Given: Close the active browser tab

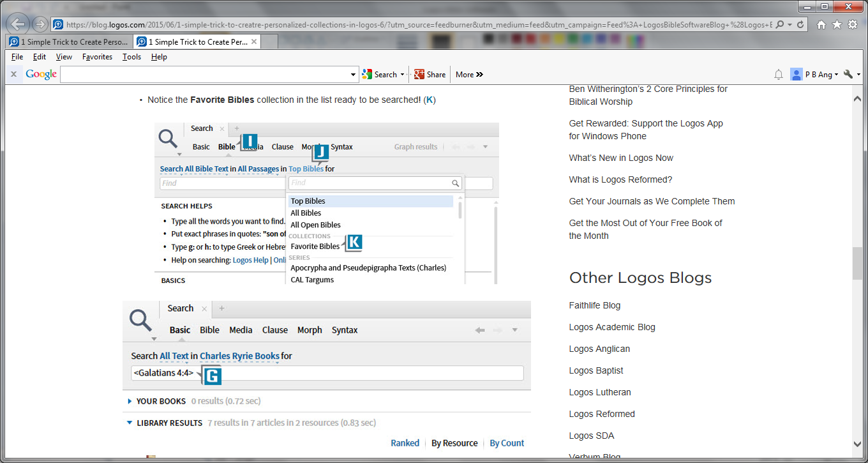Looking at the screenshot, I should pos(254,42).
